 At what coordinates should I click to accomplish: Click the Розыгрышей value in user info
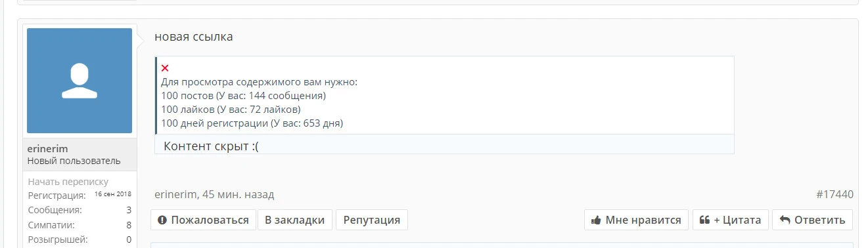coord(129,239)
